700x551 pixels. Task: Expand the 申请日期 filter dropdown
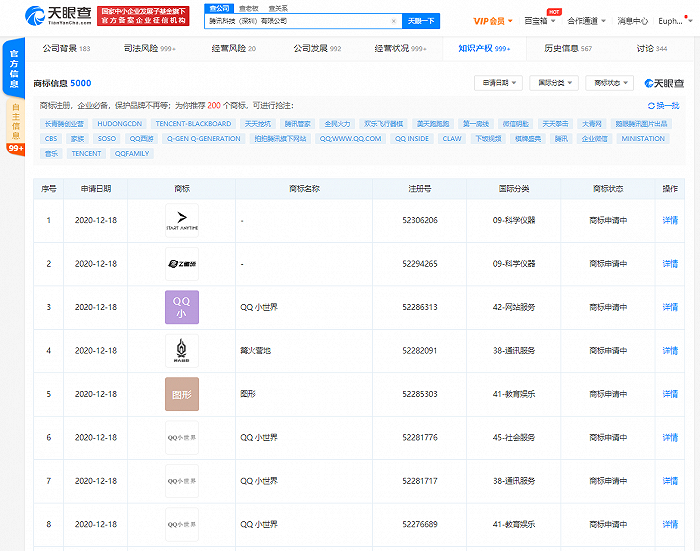(498, 83)
